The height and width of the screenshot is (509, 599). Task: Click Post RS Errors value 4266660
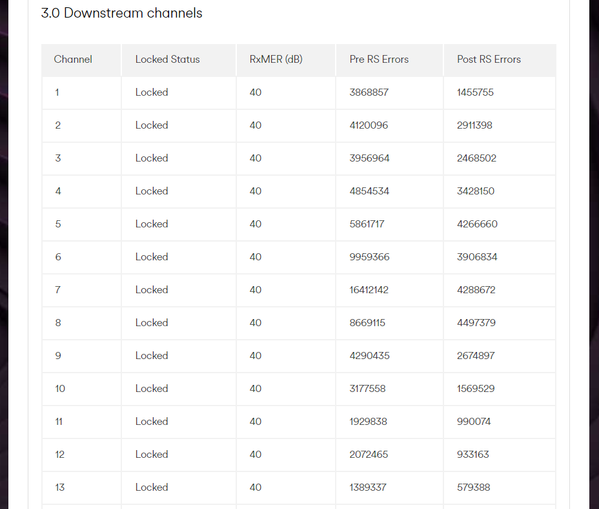coord(477,224)
